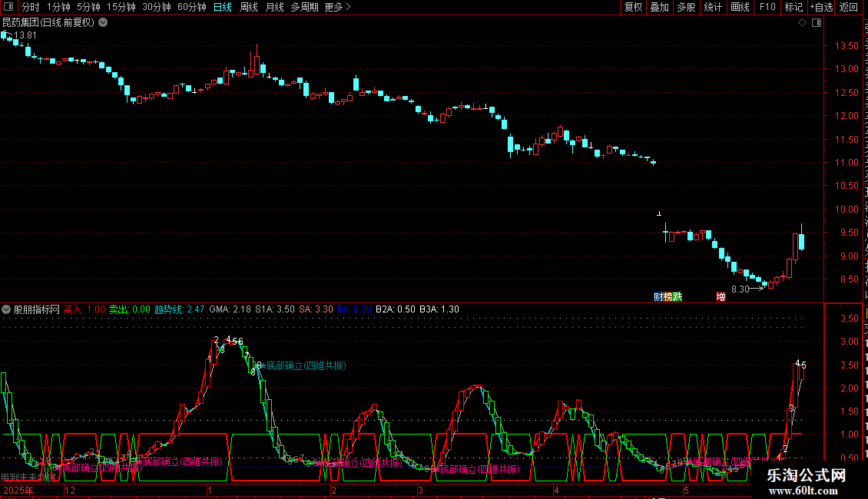
Task: Click the 10.00 price axis label
Action: pos(846,210)
